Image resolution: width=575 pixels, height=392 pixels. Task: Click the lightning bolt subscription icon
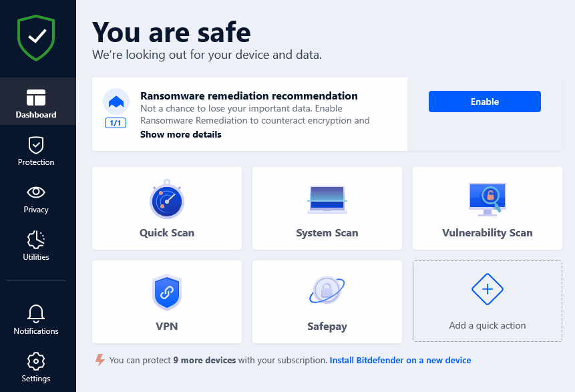[100, 360]
